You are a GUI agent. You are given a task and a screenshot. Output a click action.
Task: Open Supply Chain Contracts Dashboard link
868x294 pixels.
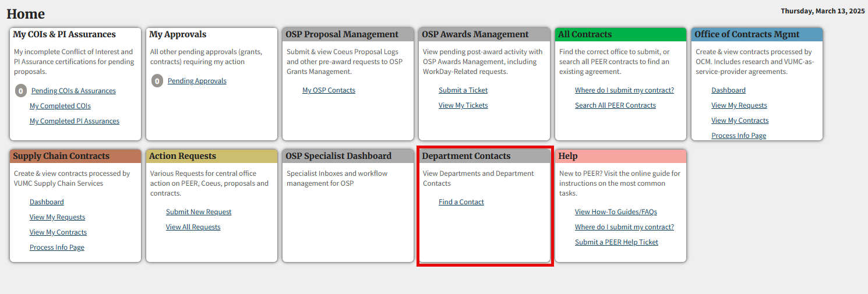47,202
